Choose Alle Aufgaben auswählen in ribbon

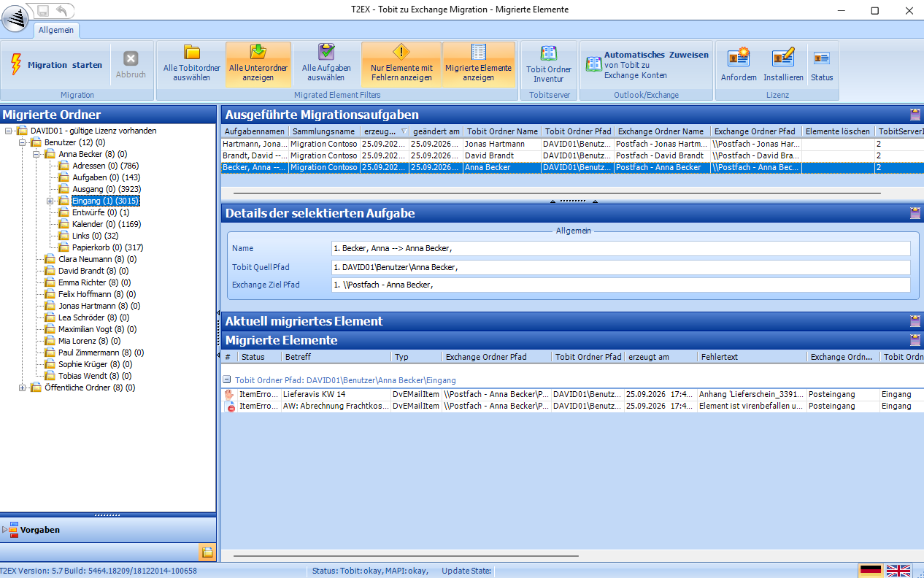[326, 63]
